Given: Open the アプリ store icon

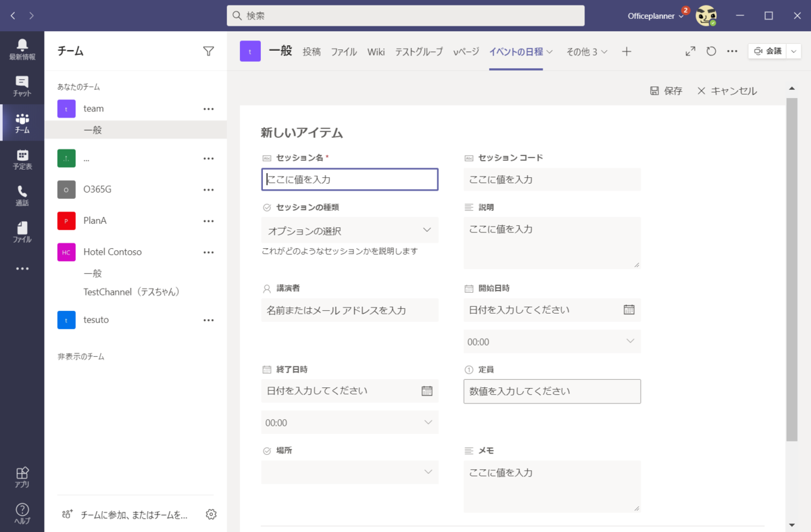Looking at the screenshot, I should click(x=22, y=477).
